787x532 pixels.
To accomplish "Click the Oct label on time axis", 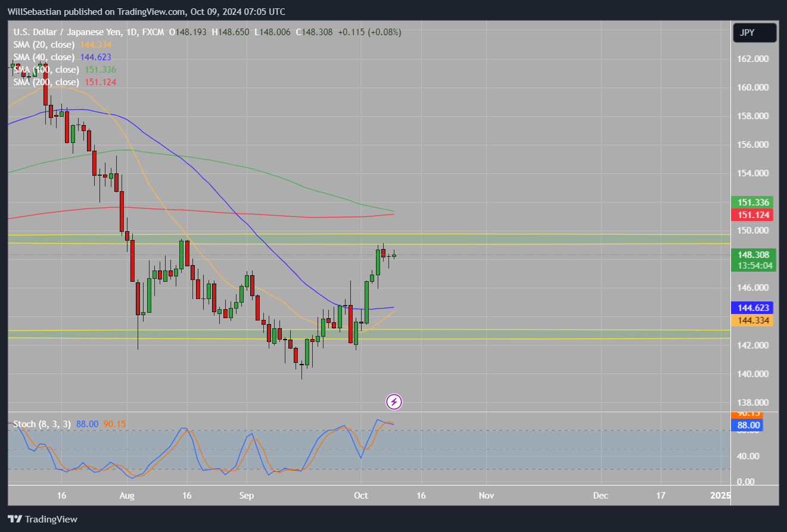I will coord(361,495).
